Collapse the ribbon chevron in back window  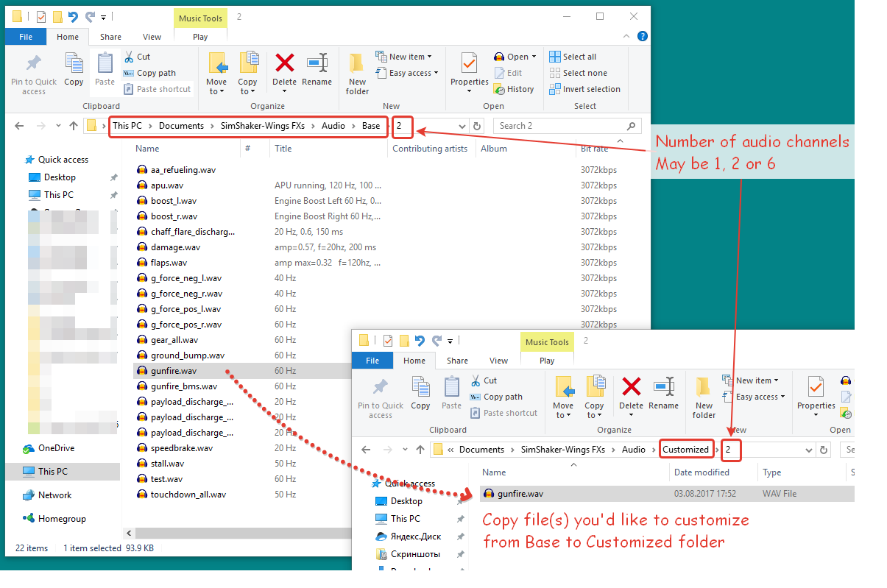pyautogui.click(x=626, y=36)
